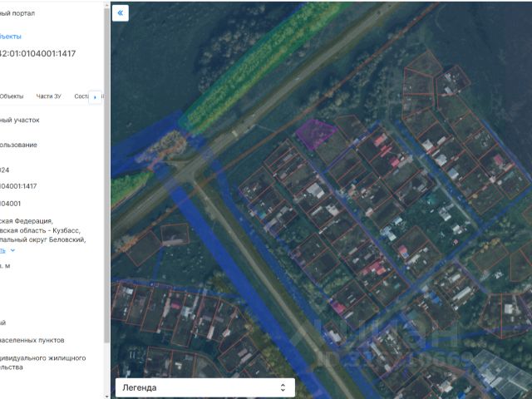The image size is (532, 399).
Task: Click the 'аселенных пунктов' category text
Action: coord(32,340)
